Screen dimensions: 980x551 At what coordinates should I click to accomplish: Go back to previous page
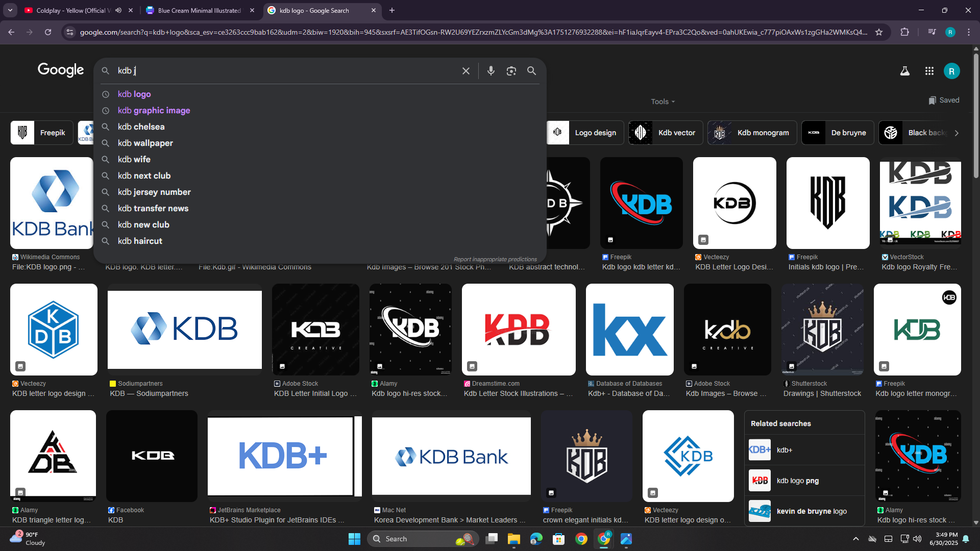click(11, 32)
